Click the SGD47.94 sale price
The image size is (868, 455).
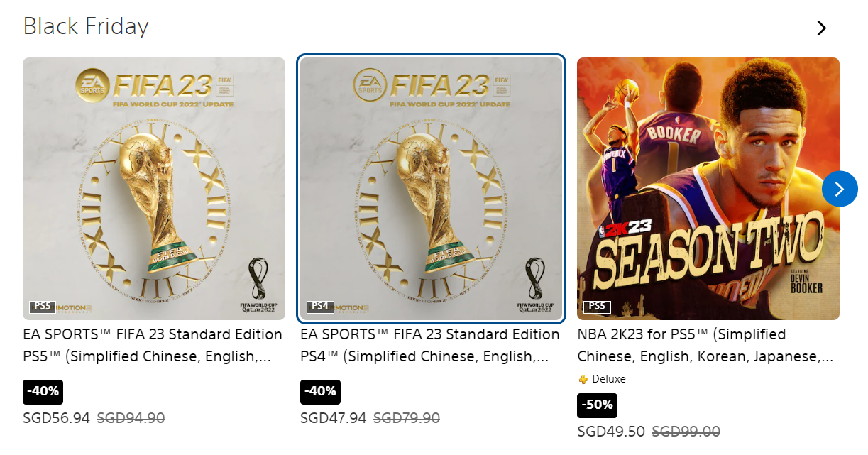pyautogui.click(x=334, y=419)
